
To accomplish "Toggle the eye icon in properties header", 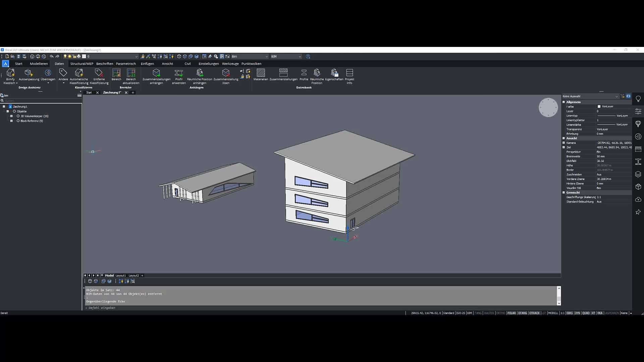I will tap(628, 96).
